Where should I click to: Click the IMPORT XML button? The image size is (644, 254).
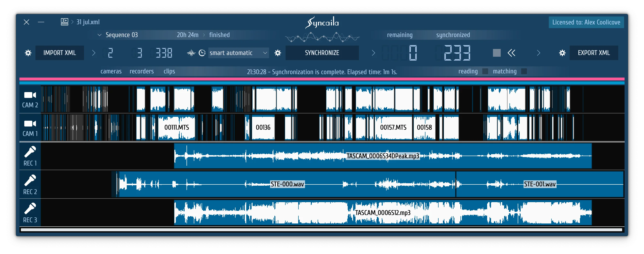[59, 53]
